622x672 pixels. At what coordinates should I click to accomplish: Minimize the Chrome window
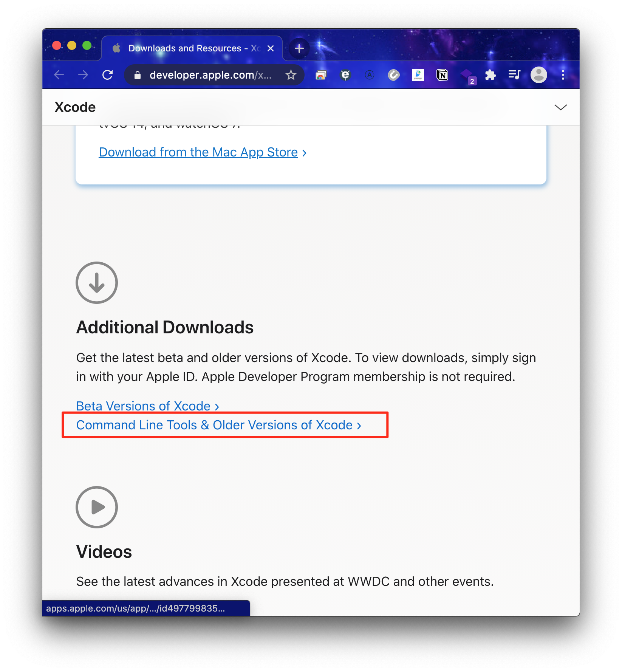coord(72,46)
